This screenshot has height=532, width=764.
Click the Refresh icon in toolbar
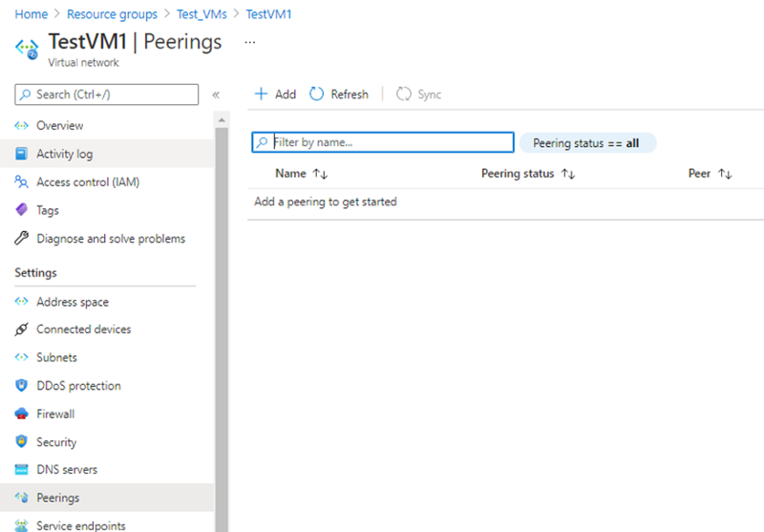317,94
